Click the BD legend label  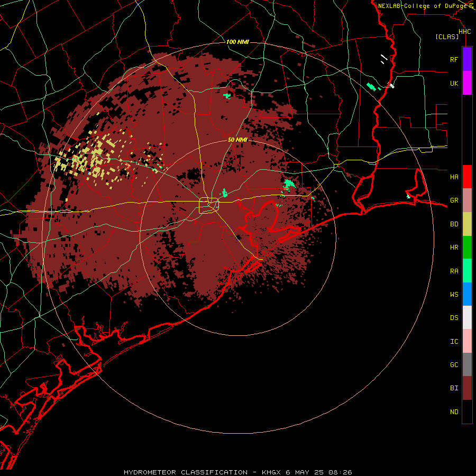(x=454, y=224)
